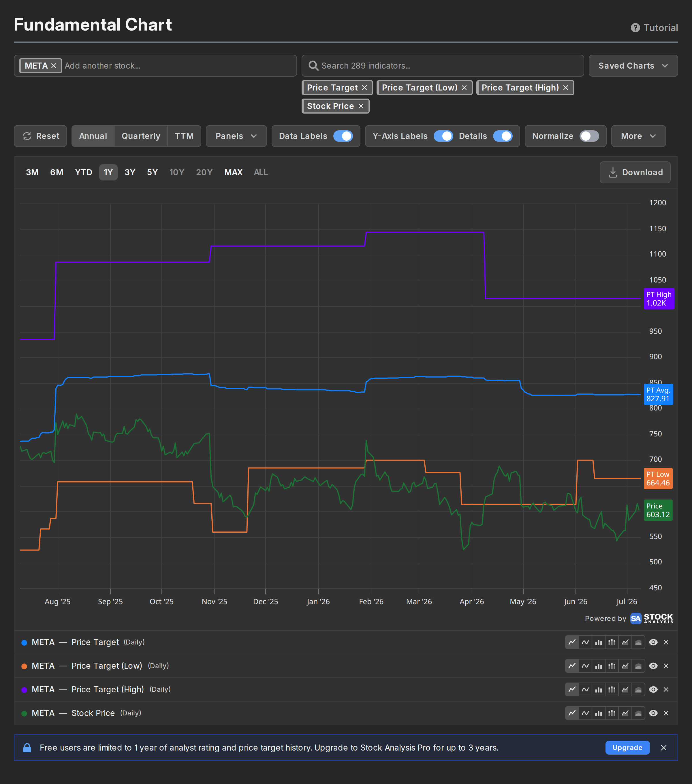This screenshot has height=784, width=692.
Task: Click the blue Price Target color dot
Action: pyautogui.click(x=24, y=642)
